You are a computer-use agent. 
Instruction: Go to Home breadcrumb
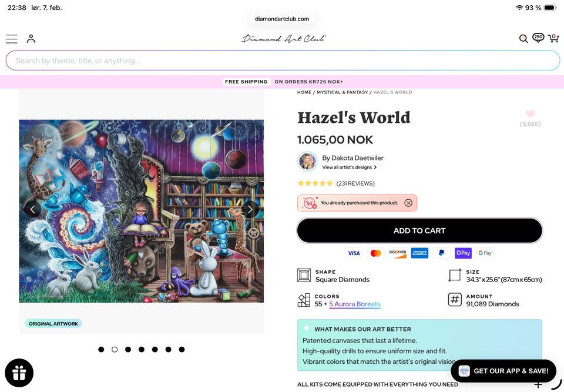tap(304, 92)
